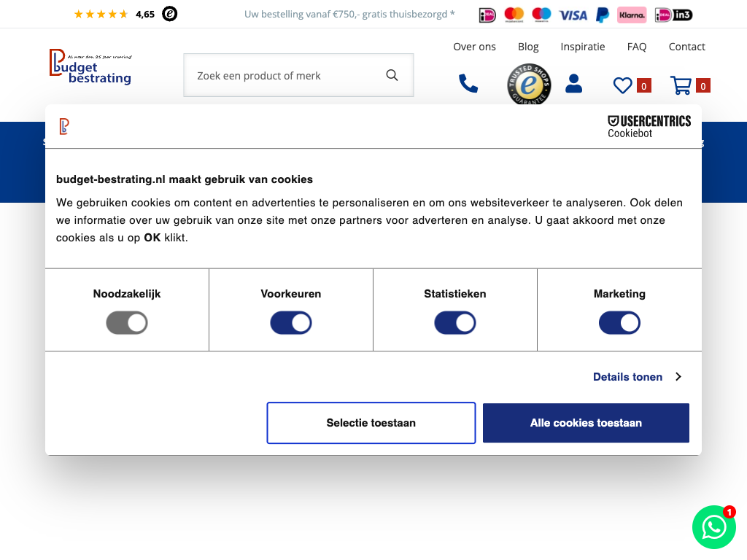Image resolution: width=747 pixels, height=560 pixels.
Task: Click the search magnifier icon
Action: [x=392, y=75]
